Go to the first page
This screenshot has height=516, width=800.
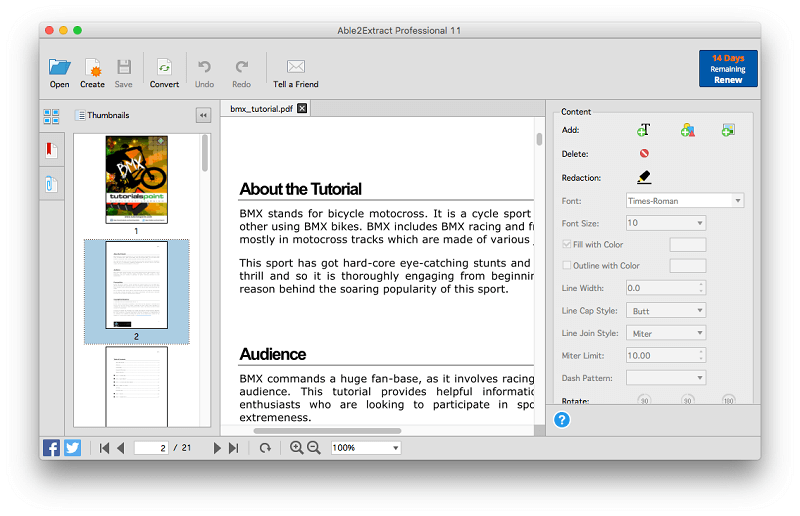pos(105,448)
